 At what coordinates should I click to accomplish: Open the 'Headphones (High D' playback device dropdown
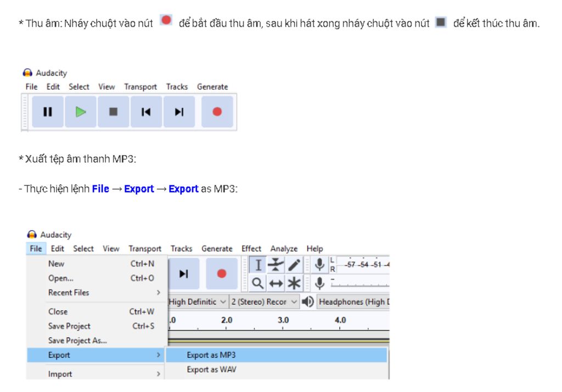click(353, 302)
